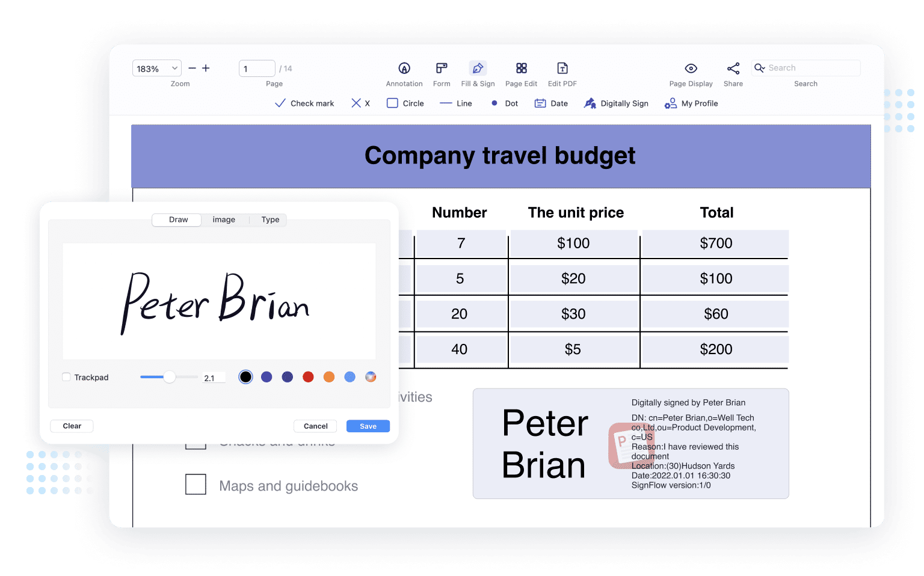
Task: Open the 183% zoom dropdown
Action: (156, 69)
